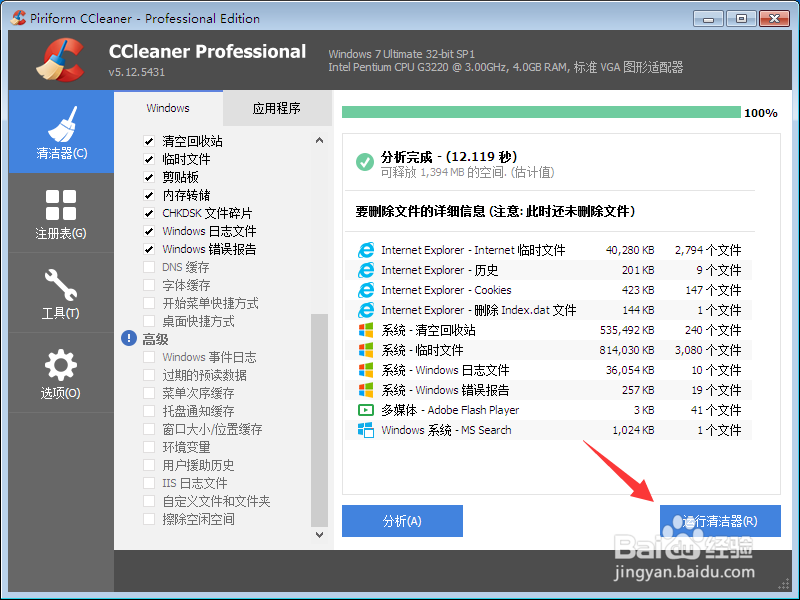The height and width of the screenshot is (600, 800).
Task: Click Windows icon for 系统 - 清空回收站 row
Action: (366, 330)
